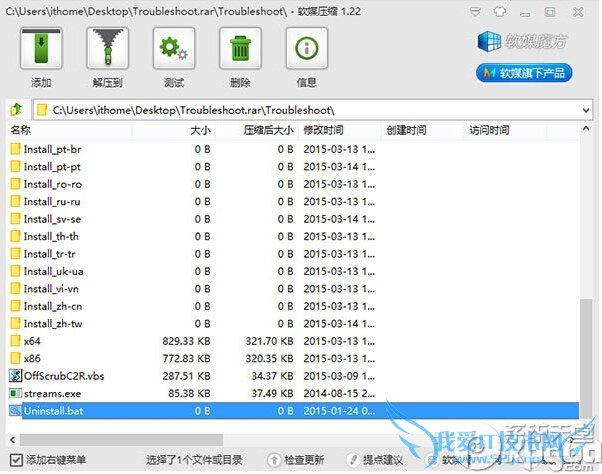This screenshot has height=474, width=602.
Task: Click the 软媒旗下产品 button
Action: 524,73
